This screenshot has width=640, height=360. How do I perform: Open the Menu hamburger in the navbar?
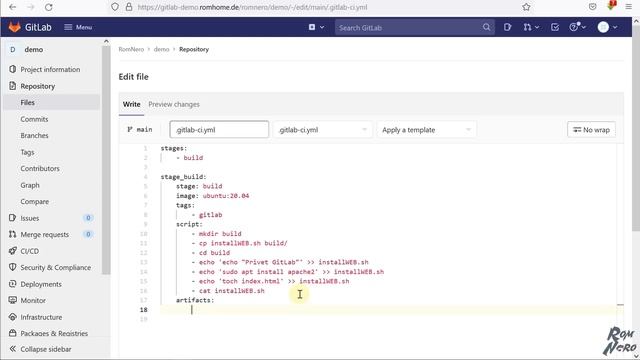[x=78, y=27]
